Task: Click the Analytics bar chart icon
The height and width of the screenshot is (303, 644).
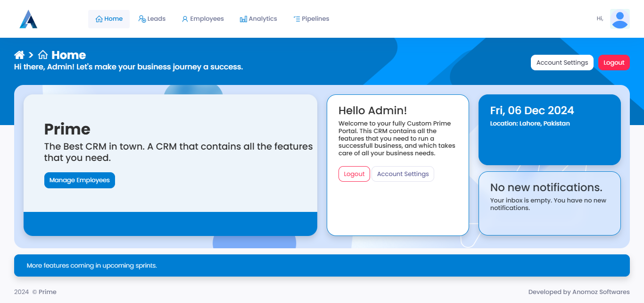Action: pyautogui.click(x=243, y=19)
